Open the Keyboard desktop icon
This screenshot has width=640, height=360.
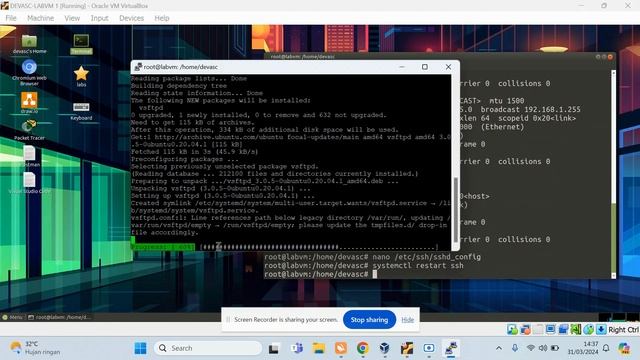pos(81,111)
